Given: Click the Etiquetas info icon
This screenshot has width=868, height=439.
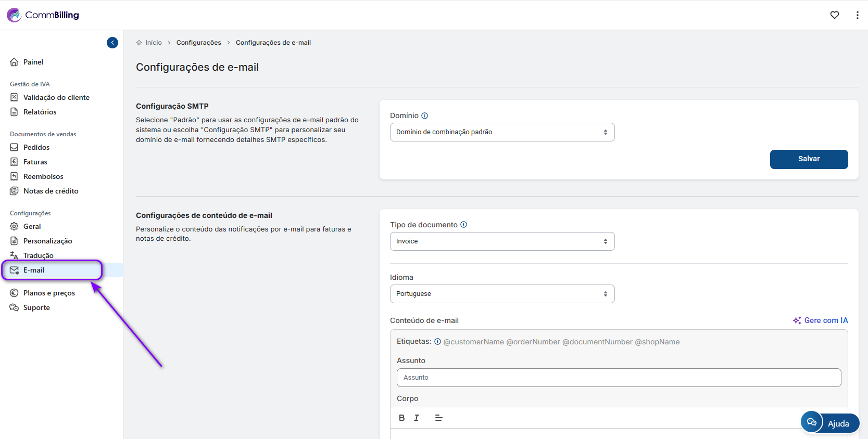Looking at the screenshot, I should coord(437,342).
